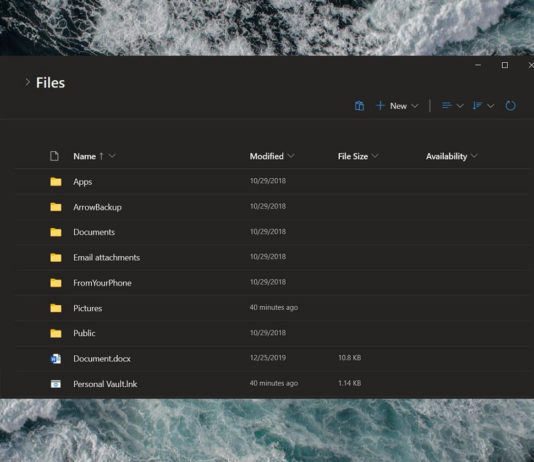Image resolution: width=534 pixels, height=462 pixels.
Task: Expand the view layout chevron
Action: [x=460, y=106]
